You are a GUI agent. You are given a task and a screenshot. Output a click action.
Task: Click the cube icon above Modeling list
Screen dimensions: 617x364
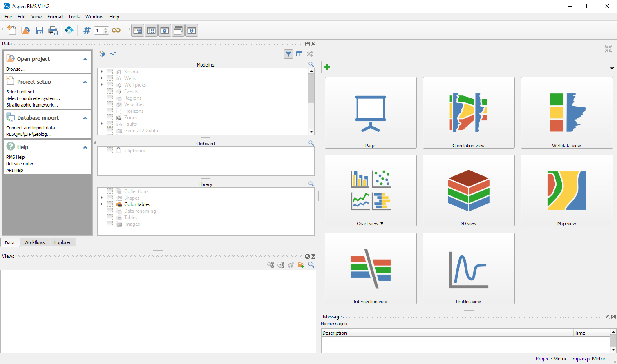coord(102,54)
